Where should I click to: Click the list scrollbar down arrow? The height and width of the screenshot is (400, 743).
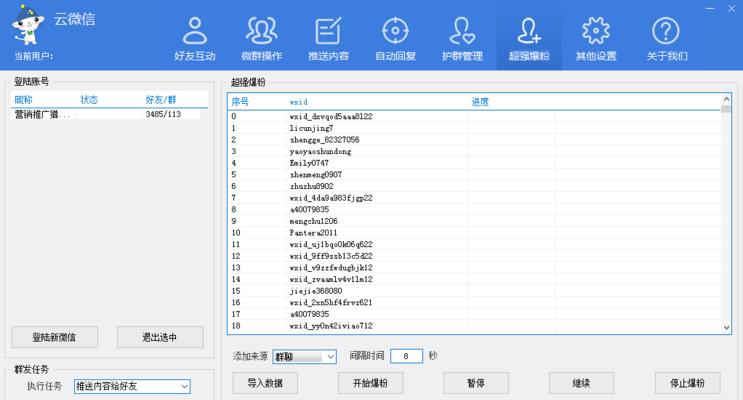click(726, 327)
